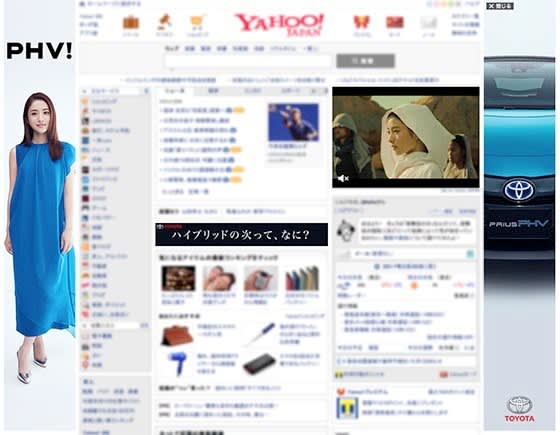Image resolution: width=560 pixels, height=435 pixels.
Task: Click 記事一覧 below the headlines
Action: 198,192
